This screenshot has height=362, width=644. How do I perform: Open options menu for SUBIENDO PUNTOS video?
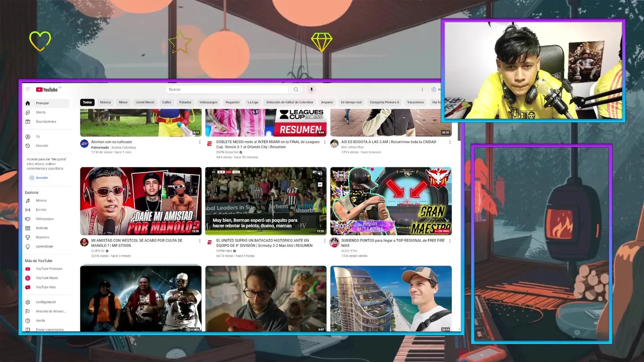point(450,241)
